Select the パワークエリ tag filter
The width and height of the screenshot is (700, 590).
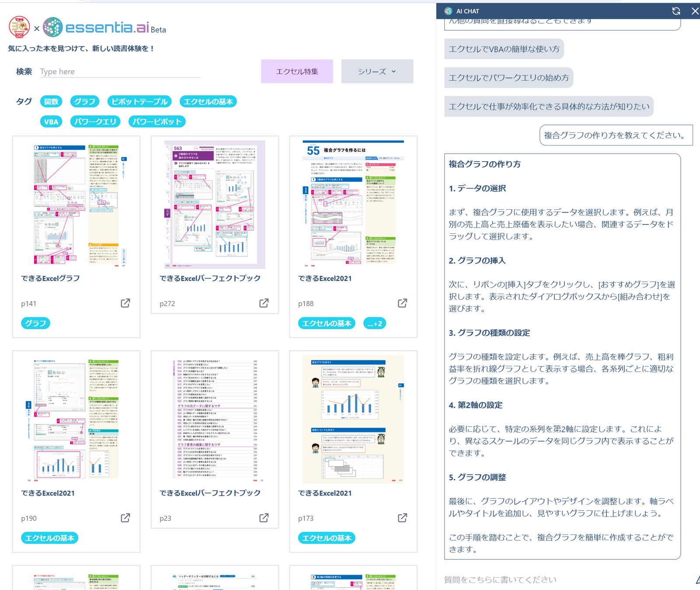(95, 121)
